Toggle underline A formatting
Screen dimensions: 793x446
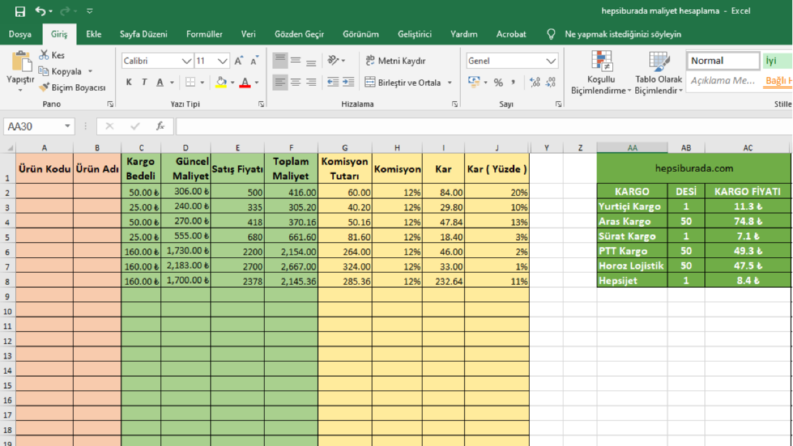(x=160, y=82)
